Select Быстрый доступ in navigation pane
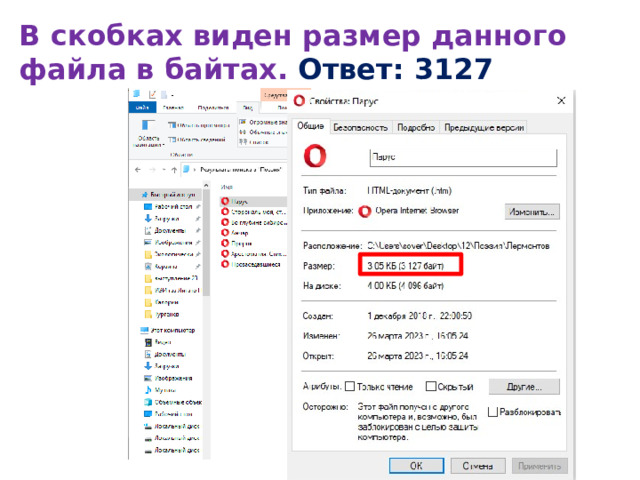The width and height of the screenshot is (640, 480). pyautogui.click(x=168, y=195)
